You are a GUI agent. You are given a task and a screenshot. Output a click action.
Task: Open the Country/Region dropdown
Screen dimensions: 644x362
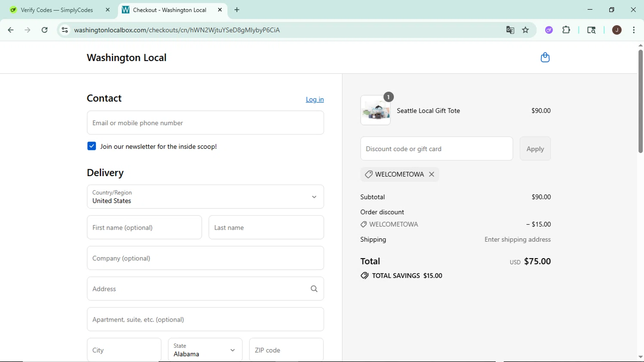[x=205, y=197]
